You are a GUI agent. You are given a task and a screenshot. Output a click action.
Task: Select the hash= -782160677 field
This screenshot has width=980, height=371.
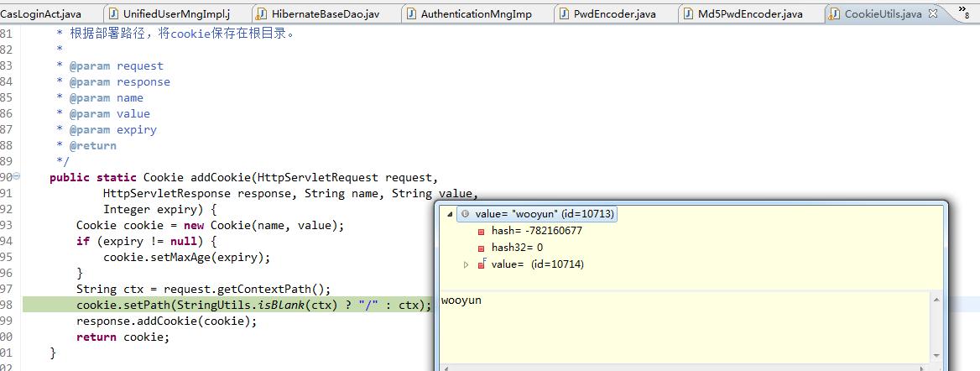pyautogui.click(x=536, y=231)
